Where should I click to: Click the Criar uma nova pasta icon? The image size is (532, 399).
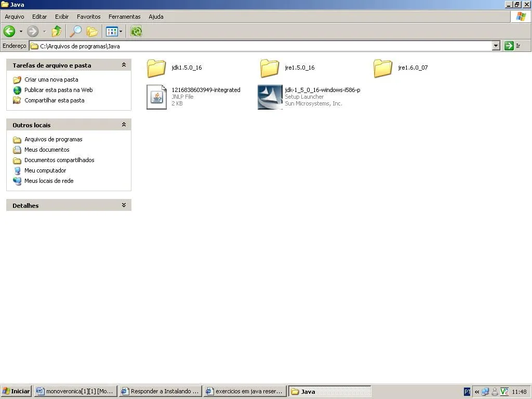coord(17,79)
